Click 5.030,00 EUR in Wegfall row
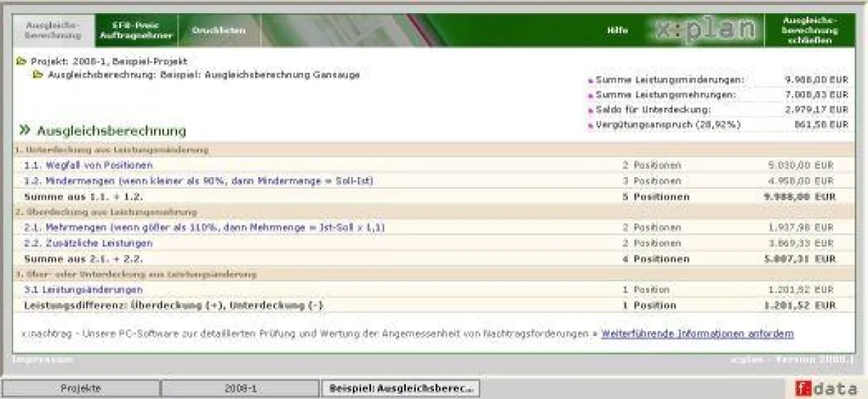 click(x=801, y=166)
